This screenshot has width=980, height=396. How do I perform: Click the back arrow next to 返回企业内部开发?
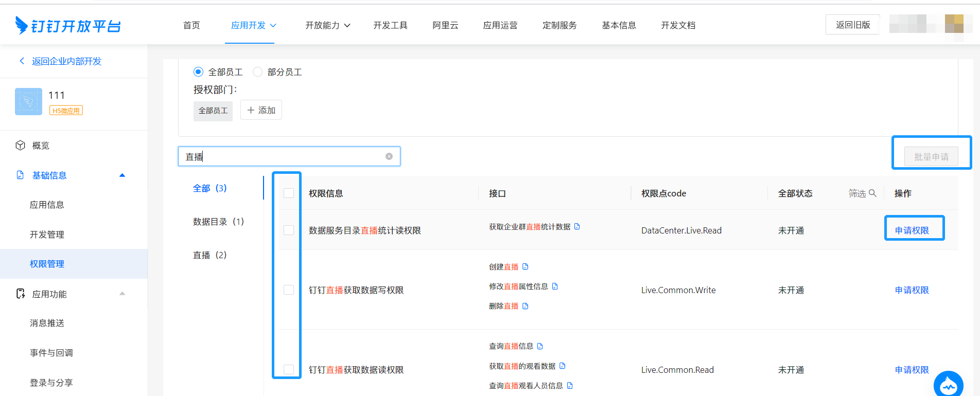(x=22, y=61)
